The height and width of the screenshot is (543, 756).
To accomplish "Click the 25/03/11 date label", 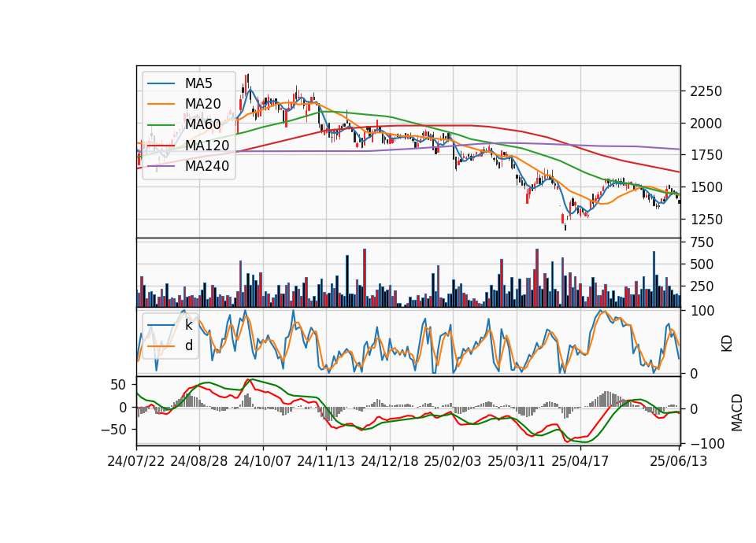I will click(517, 461).
